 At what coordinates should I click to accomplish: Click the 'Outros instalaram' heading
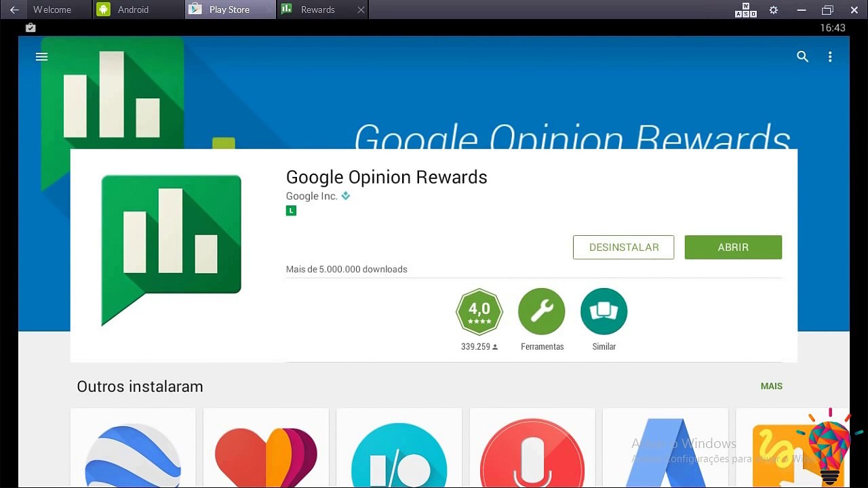[x=140, y=386]
